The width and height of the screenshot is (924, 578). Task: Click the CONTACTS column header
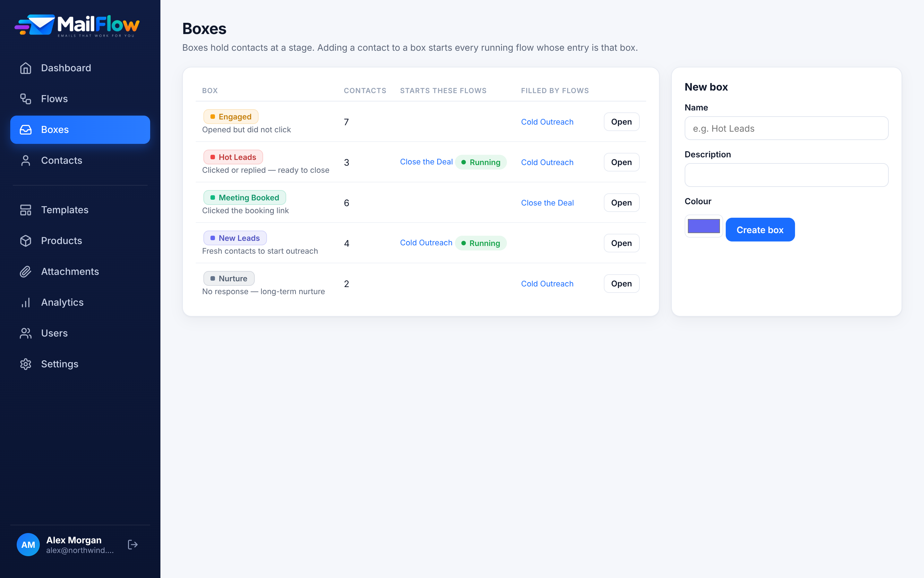(x=365, y=91)
